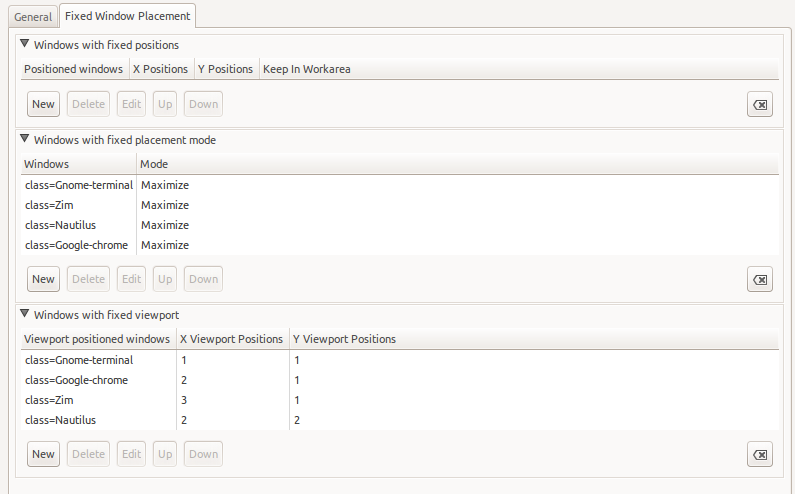The image size is (795, 494).
Task: Click clear icon in fixed placement mode section
Action: point(759,280)
